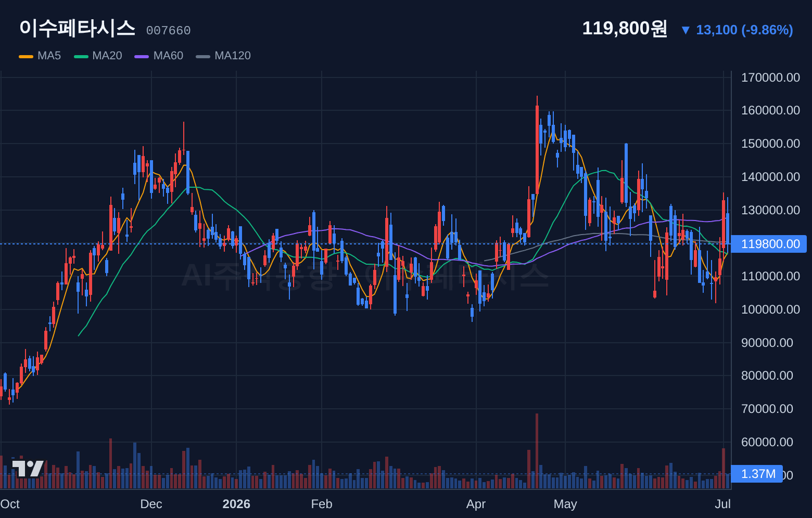Click the 1.37M volume label
The height and width of the screenshot is (518, 812).
(x=757, y=474)
